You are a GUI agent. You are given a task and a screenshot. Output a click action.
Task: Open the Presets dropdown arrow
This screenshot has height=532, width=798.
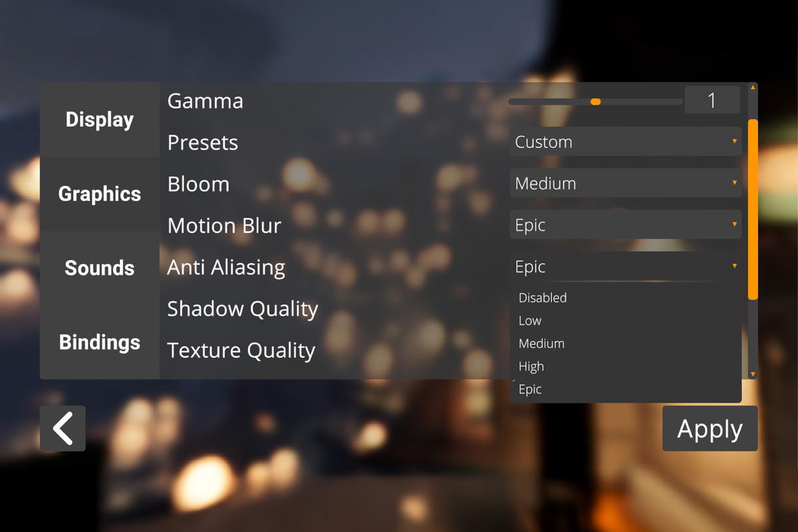click(x=734, y=141)
